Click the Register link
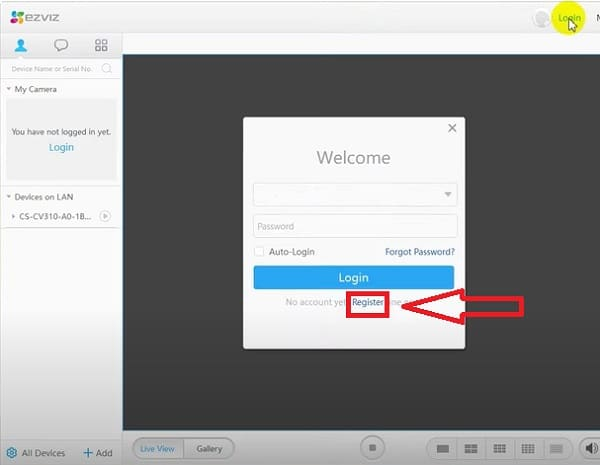Screen dimensions: 600x465 (368, 302)
